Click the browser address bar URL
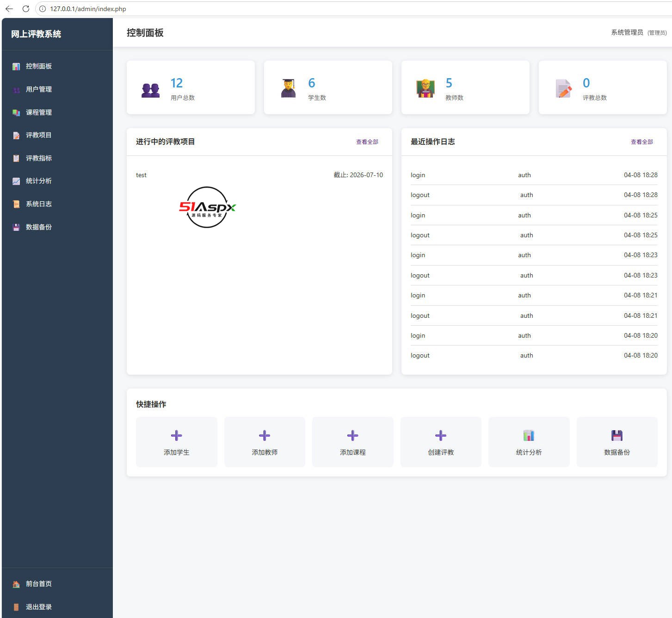The height and width of the screenshot is (618, 672). click(88, 9)
